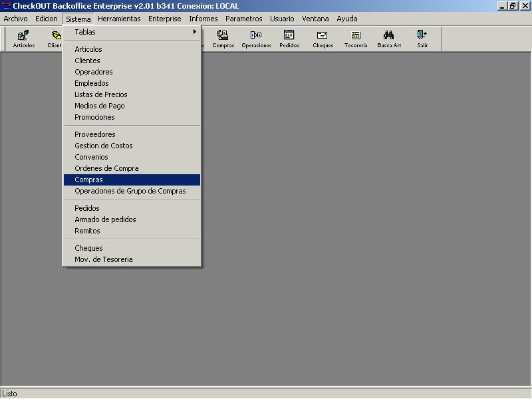
Task: Open the Parametros menu
Action: point(243,19)
